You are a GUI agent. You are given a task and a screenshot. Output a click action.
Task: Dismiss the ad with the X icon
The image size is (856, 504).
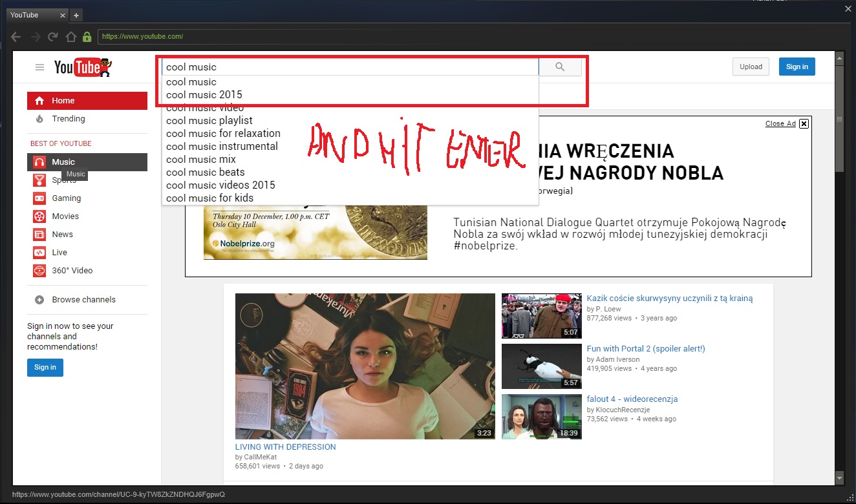(804, 123)
